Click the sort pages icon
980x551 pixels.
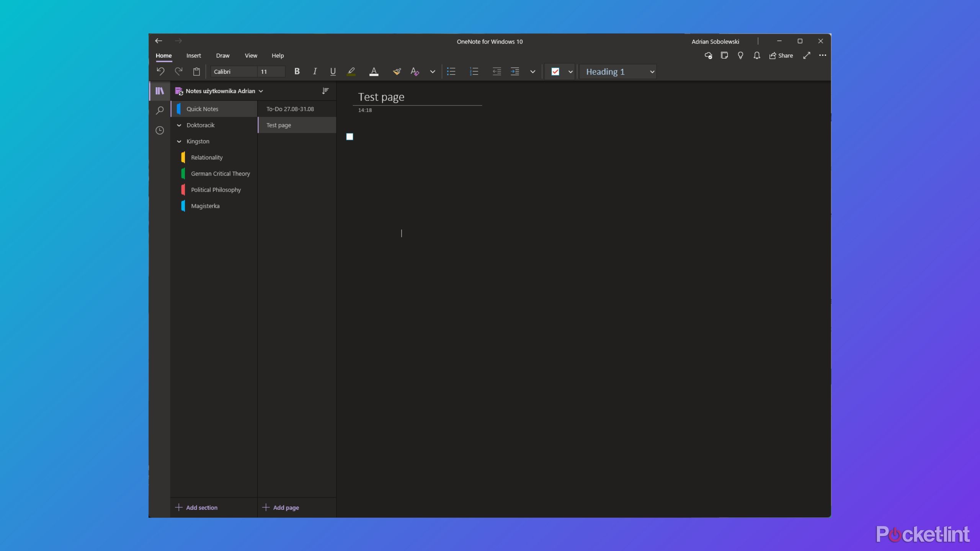coord(325,91)
